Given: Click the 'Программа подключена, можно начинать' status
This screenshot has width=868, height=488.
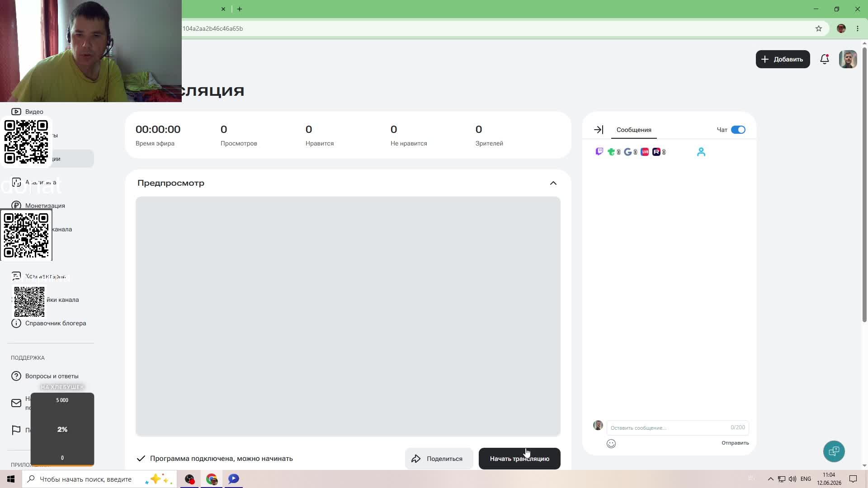Looking at the screenshot, I should pos(215,459).
